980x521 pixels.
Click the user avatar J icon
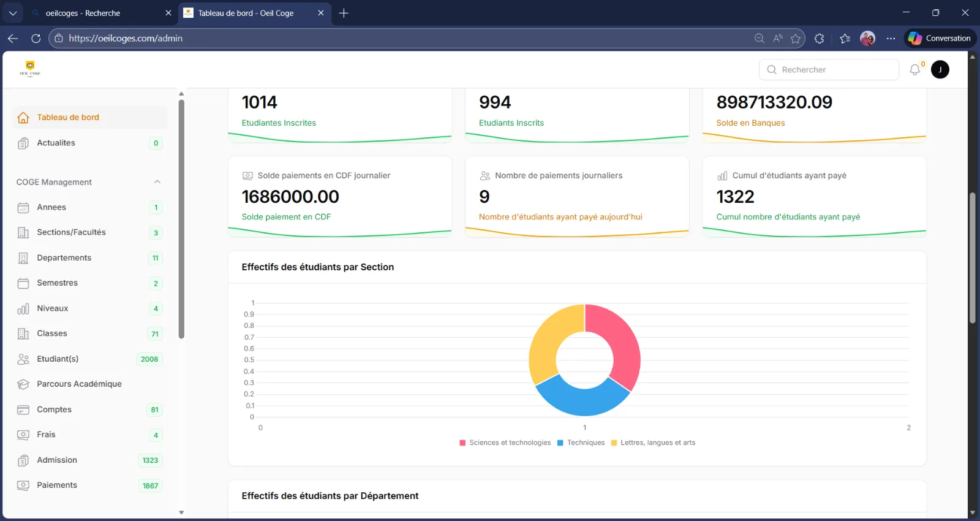pos(940,70)
